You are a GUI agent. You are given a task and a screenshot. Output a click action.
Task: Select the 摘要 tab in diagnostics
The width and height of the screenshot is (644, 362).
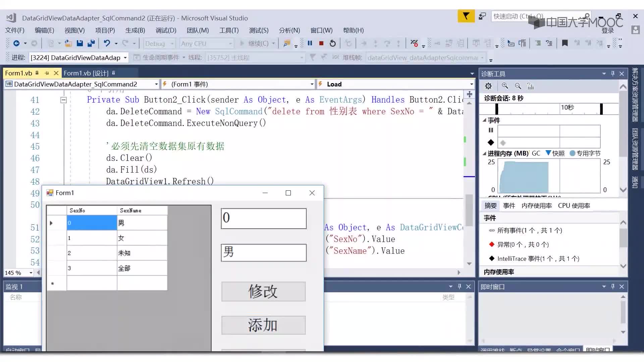pyautogui.click(x=490, y=205)
